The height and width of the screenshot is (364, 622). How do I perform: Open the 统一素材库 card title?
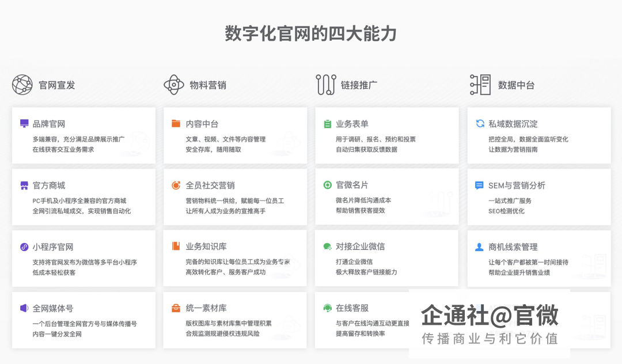(x=206, y=308)
